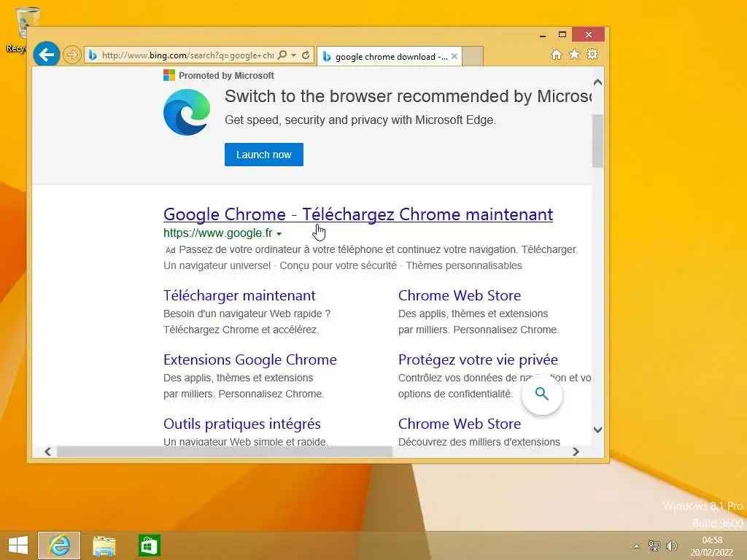The height and width of the screenshot is (560, 747).
Task: Open File Explorer from the taskbar
Action: pyautogui.click(x=104, y=545)
